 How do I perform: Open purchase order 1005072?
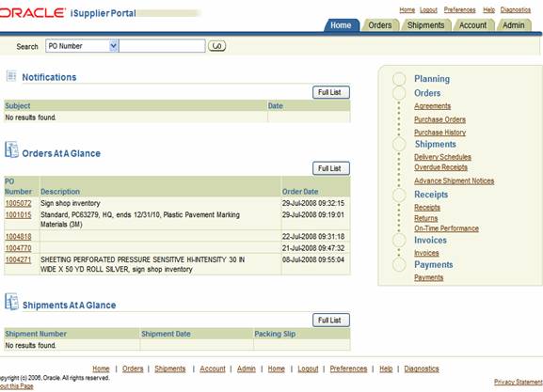[19, 203]
